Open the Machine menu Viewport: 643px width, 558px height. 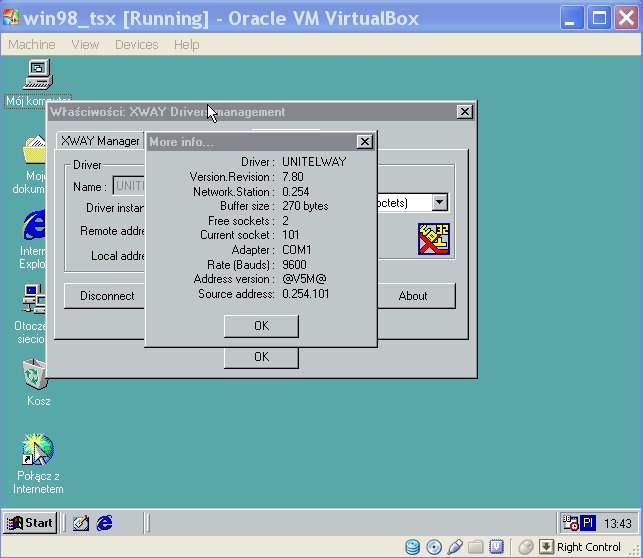coord(32,44)
